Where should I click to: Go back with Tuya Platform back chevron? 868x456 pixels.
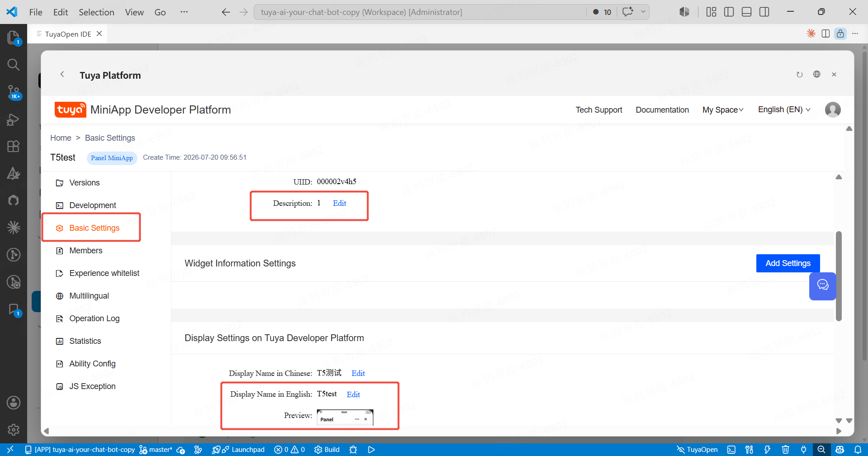click(x=62, y=75)
